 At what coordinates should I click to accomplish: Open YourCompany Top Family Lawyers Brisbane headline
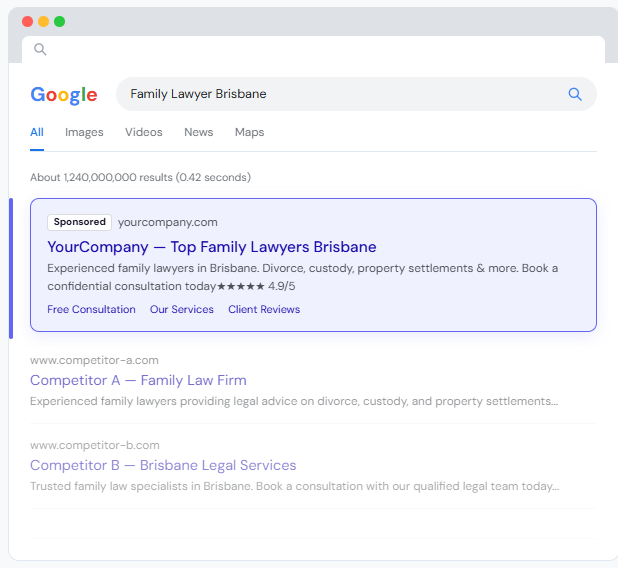point(212,247)
